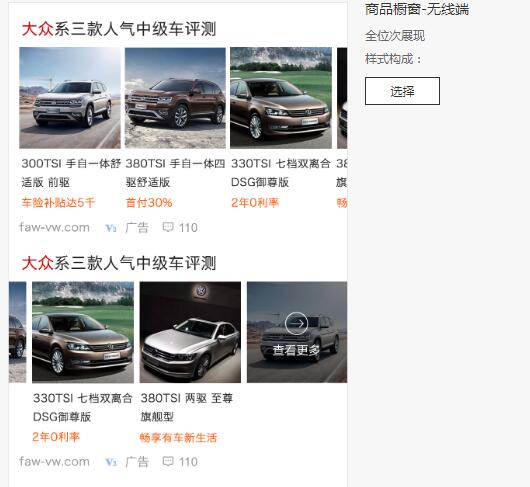Click the 首付30% promo text
530x487 pixels.
(149, 203)
